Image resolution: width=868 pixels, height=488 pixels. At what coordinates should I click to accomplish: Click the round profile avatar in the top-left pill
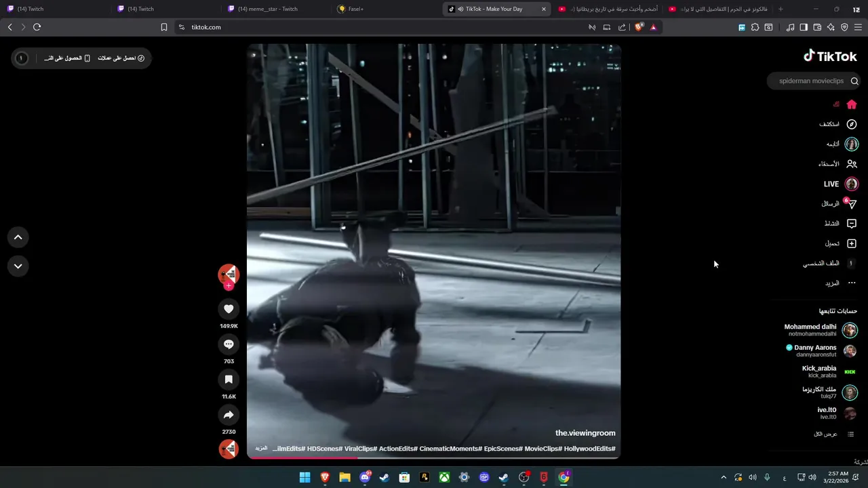(21, 58)
